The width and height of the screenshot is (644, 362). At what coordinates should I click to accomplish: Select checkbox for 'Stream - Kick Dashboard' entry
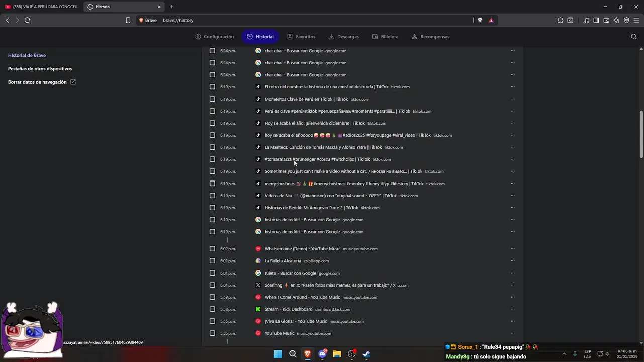pyautogui.click(x=212, y=309)
